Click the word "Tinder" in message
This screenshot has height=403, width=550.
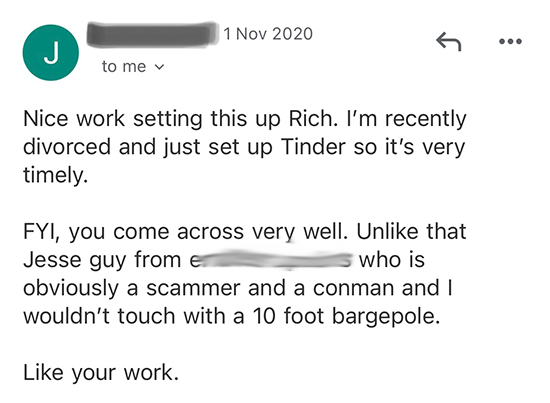click(x=313, y=147)
